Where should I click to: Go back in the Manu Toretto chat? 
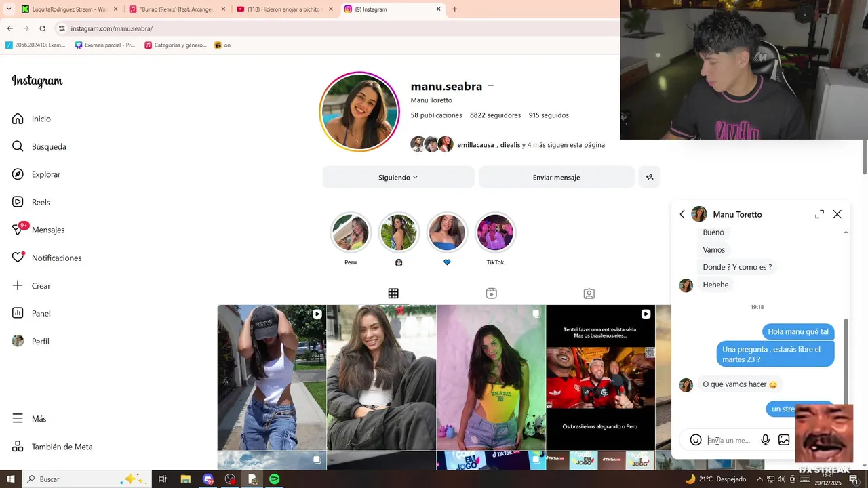(682, 214)
